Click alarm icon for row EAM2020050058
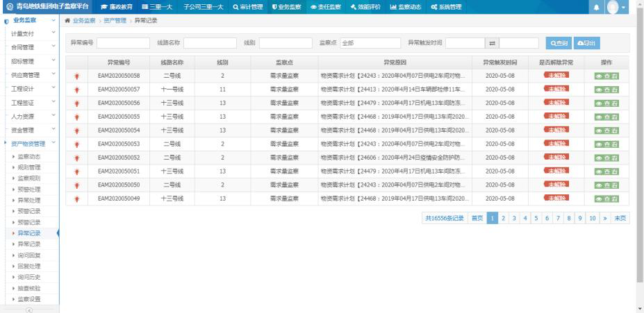The height and width of the screenshot is (313, 644). (76, 76)
